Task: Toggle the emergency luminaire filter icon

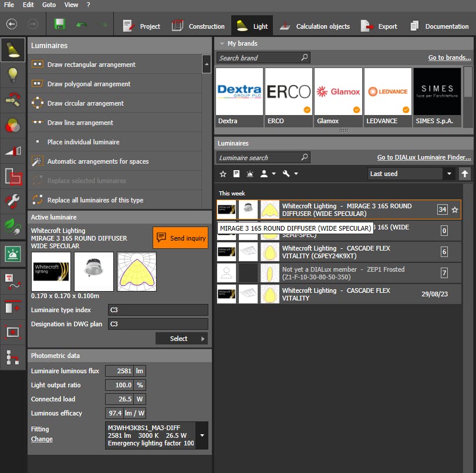Action: 251,174
